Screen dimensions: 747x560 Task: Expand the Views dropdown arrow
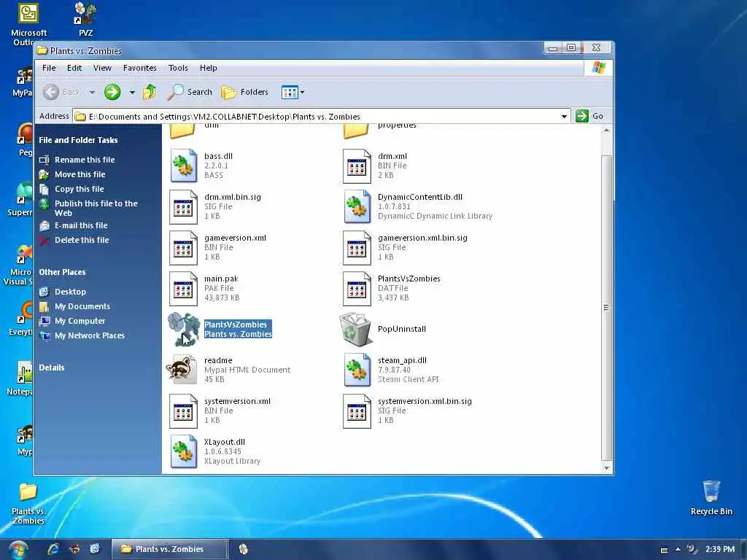pos(302,92)
